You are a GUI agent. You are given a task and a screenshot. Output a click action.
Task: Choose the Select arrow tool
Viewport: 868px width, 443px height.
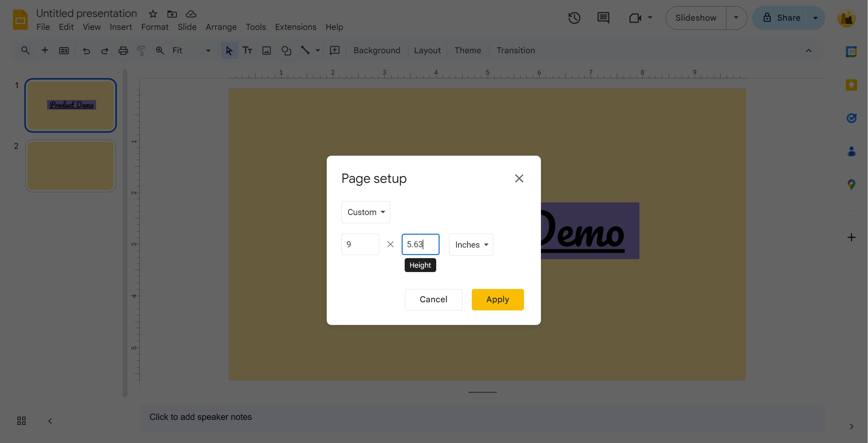coord(229,51)
